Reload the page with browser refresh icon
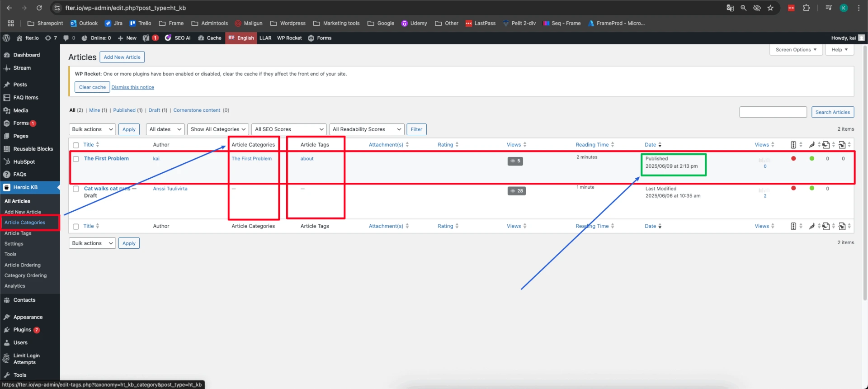 [x=39, y=8]
